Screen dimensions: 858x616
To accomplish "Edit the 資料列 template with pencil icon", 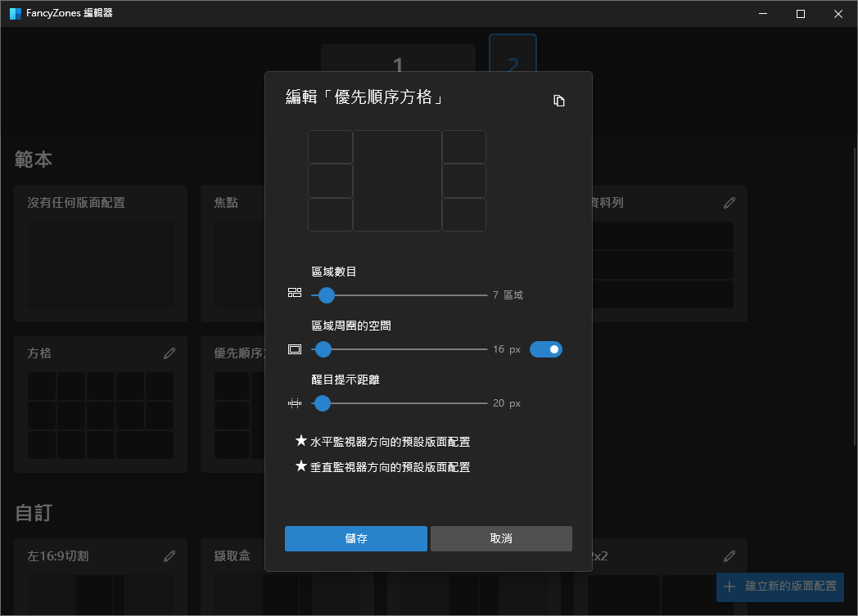I will pos(729,202).
